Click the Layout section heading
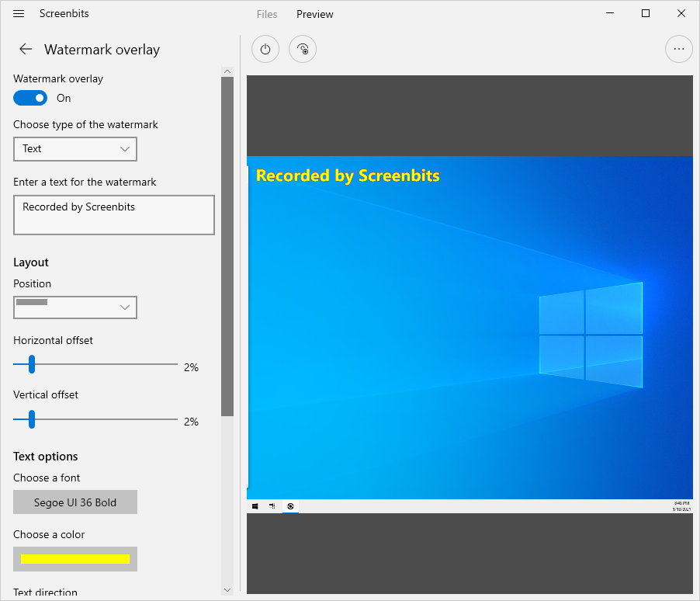This screenshot has height=601, width=700. pos(31,262)
